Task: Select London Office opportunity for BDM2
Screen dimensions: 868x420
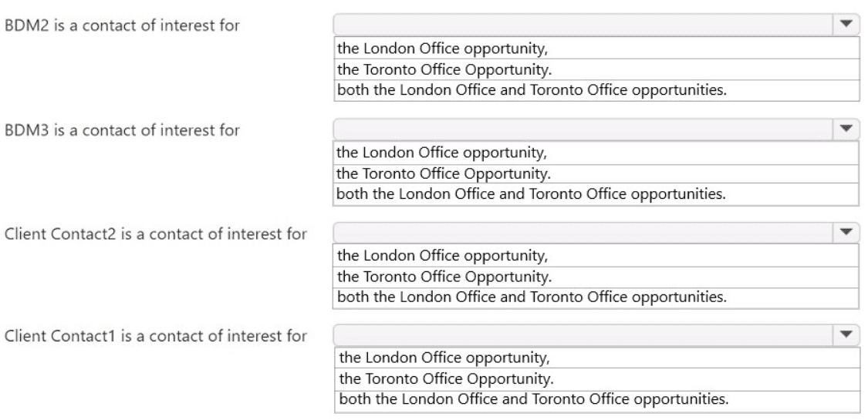Action: (x=596, y=48)
